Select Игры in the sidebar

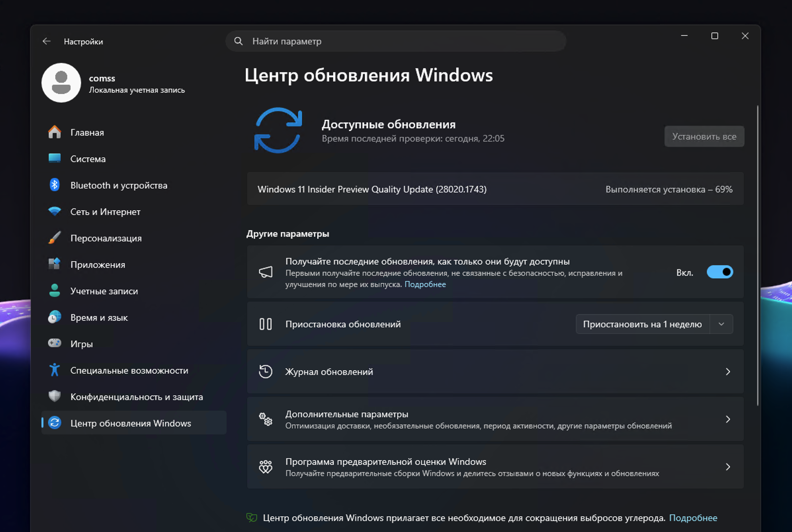134,344
